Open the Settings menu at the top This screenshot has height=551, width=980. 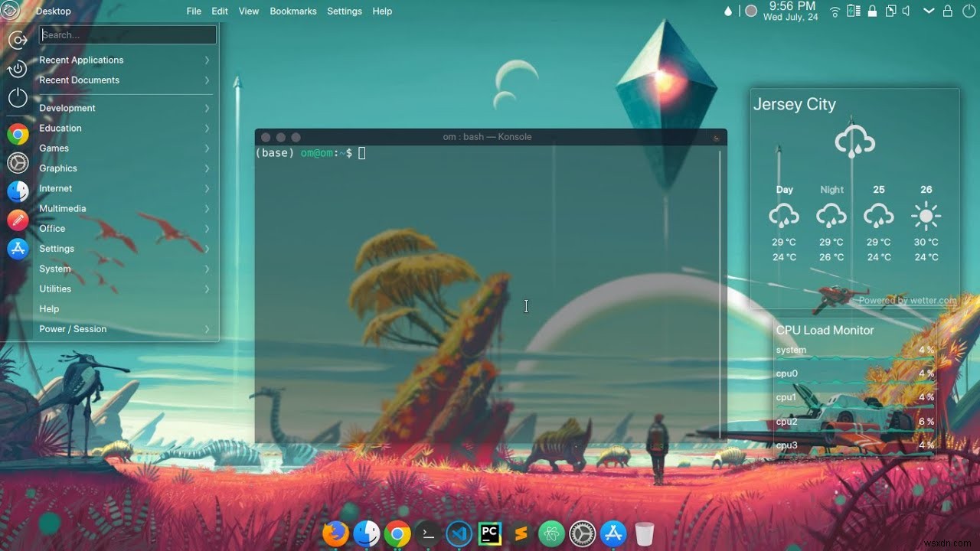point(345,11)
